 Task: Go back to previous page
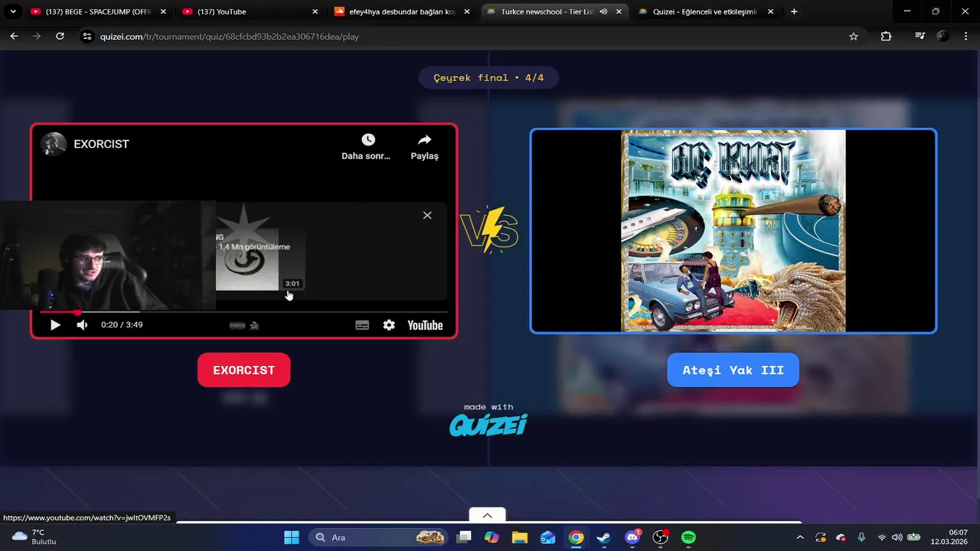(14, 36)
